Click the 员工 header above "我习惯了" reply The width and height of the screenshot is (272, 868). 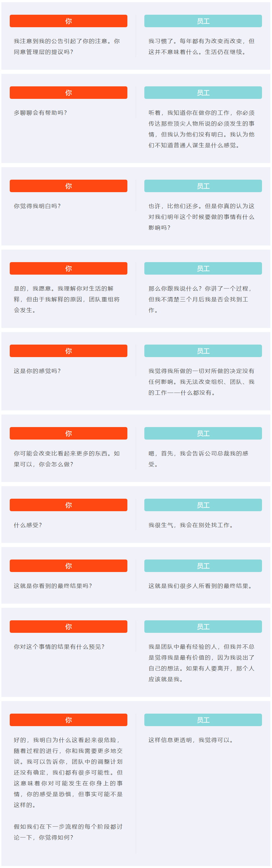tap(203, 21)
